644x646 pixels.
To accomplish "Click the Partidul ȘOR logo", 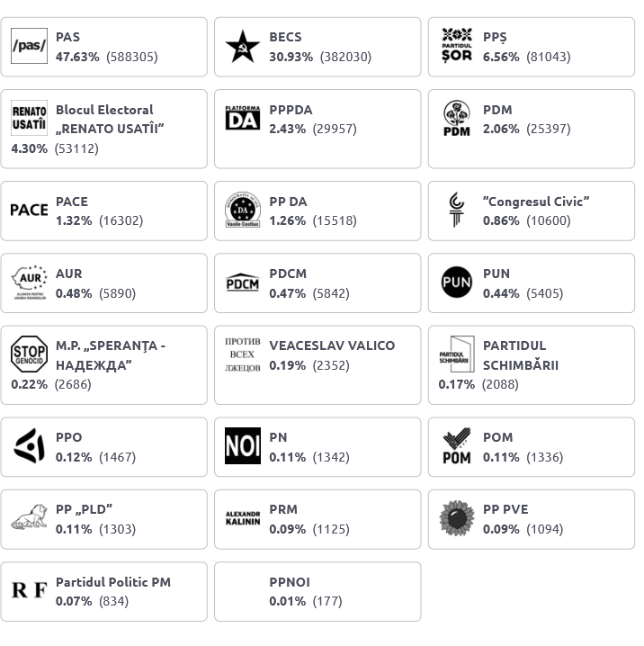I will [457, 46].
